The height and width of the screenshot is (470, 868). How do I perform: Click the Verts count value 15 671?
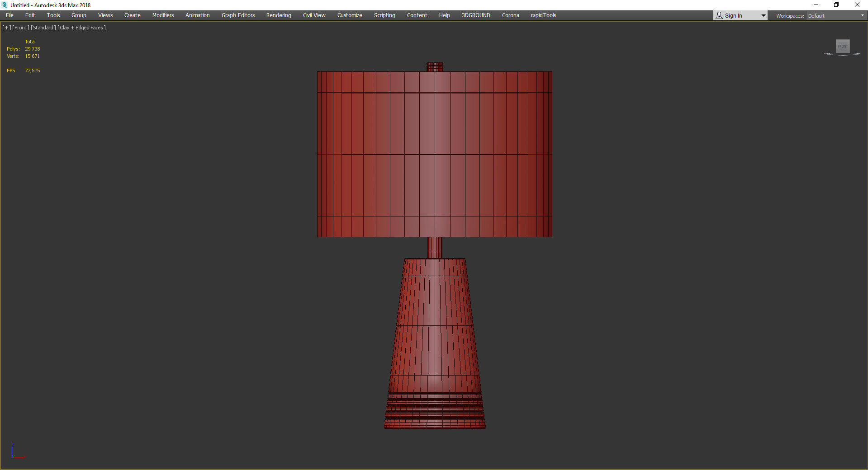click(33, 56)
